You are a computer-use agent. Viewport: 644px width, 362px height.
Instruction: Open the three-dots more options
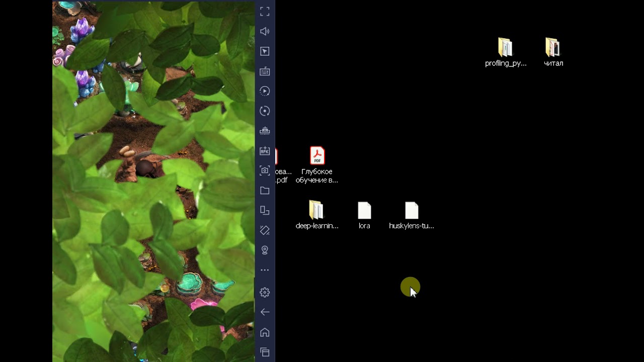[x=265, y=270]
